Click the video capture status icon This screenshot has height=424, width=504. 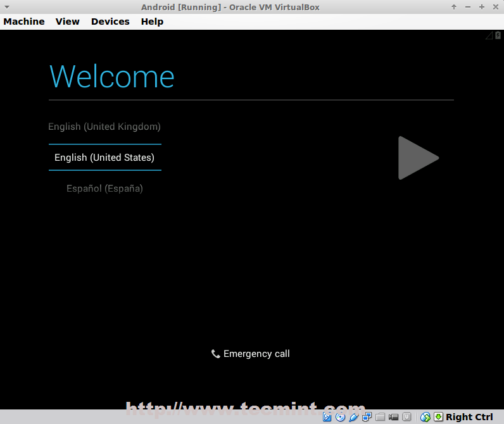pyautogui.click(x=393, y=417)
